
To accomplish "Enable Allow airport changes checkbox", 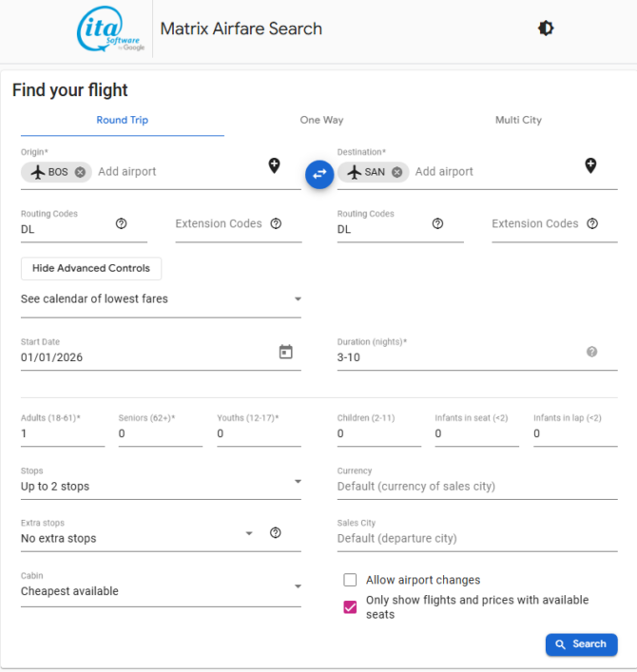I will point(351,580).
